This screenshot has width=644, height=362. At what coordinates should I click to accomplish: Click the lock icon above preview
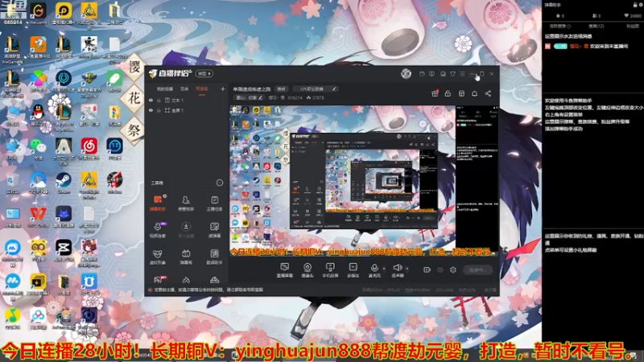click(448, 93)
